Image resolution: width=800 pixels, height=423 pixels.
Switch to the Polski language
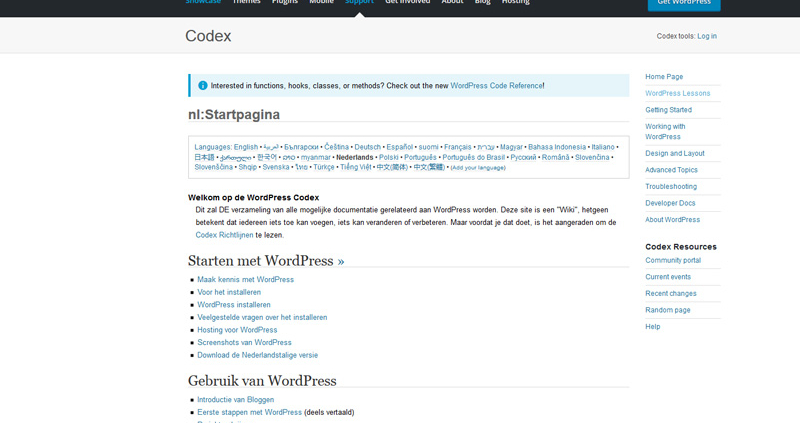(x=389, y=157)
